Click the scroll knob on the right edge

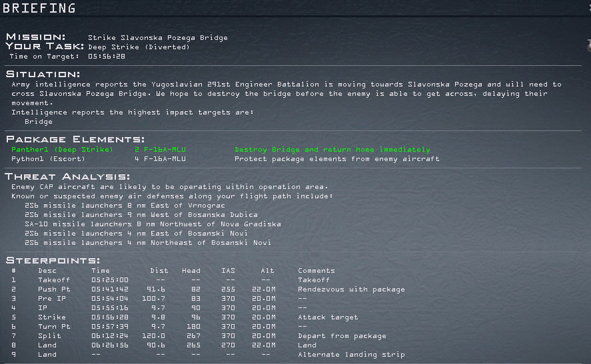click(588, 45)
